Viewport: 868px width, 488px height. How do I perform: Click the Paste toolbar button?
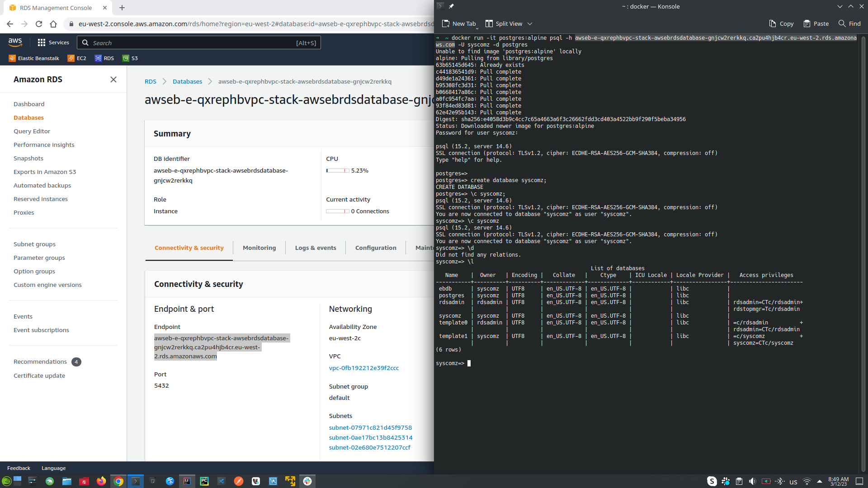(816, 23)
